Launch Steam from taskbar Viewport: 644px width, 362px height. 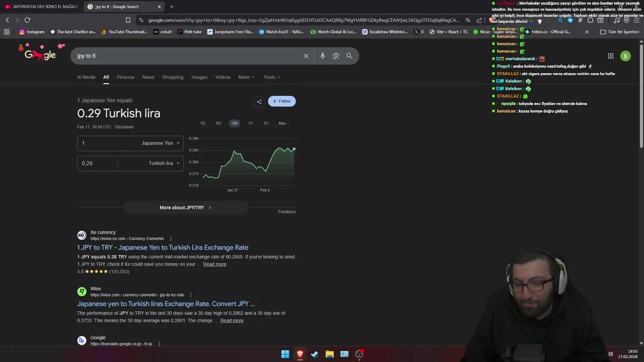pyautogui.click(x=314, y=354)
